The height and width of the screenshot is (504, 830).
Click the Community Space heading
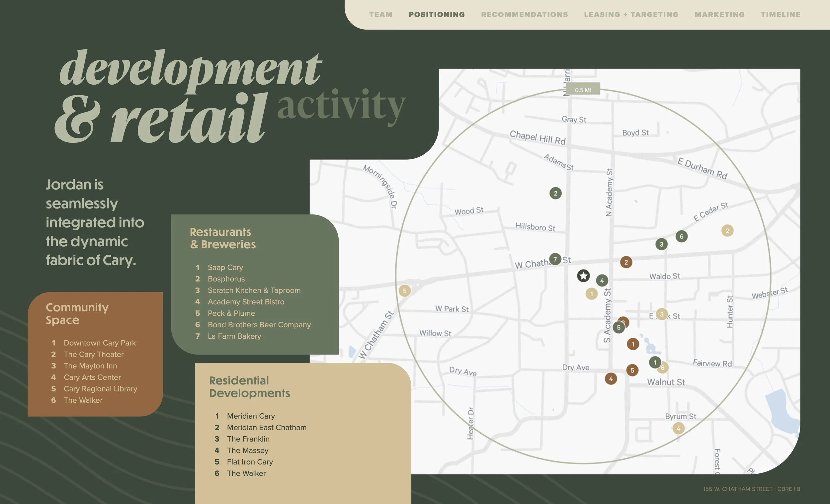(77, 313)
